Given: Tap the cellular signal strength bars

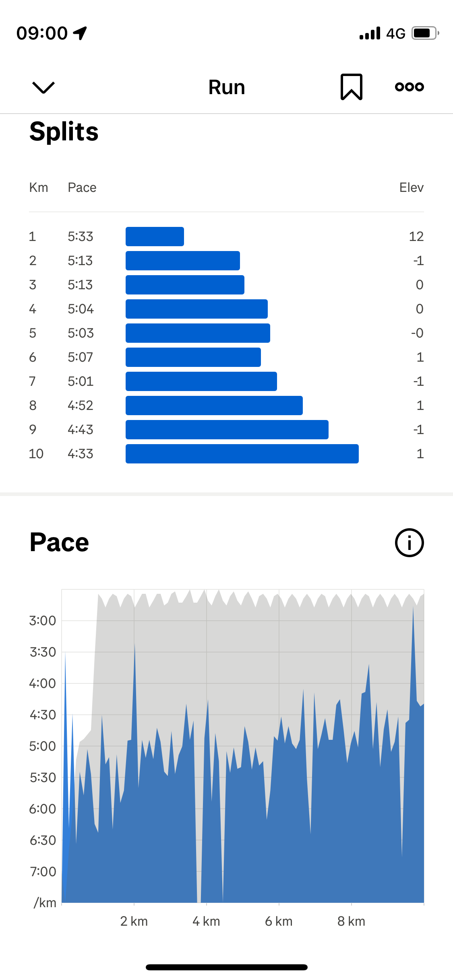Looking at the screenshot, I should (370, 33).
